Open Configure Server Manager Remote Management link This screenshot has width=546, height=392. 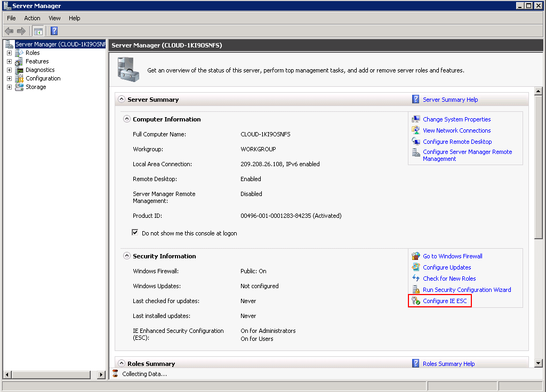467,155
